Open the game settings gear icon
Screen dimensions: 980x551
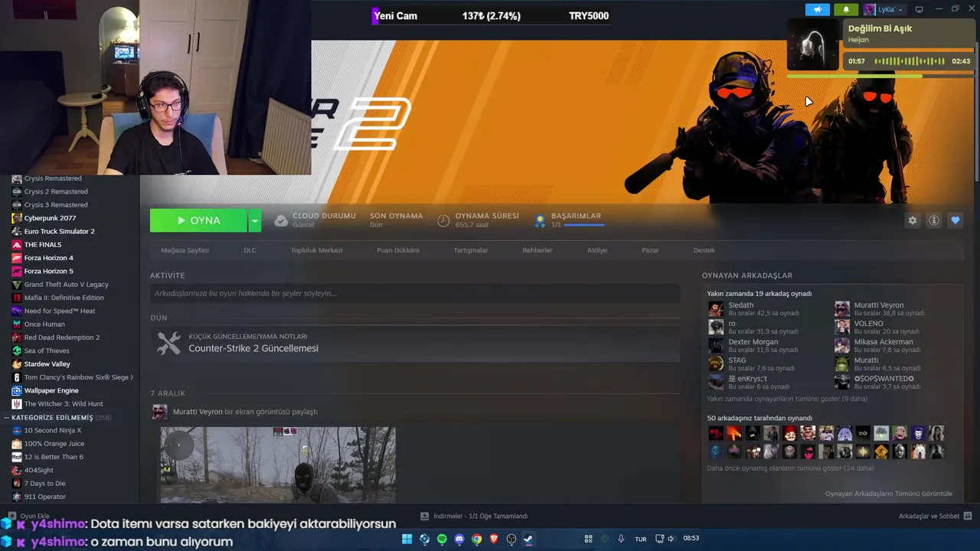point(913,220)
